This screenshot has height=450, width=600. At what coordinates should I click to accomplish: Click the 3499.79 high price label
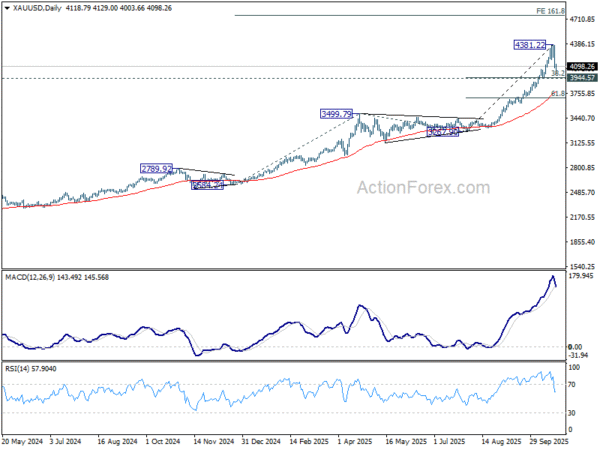[x=336, y=114]
